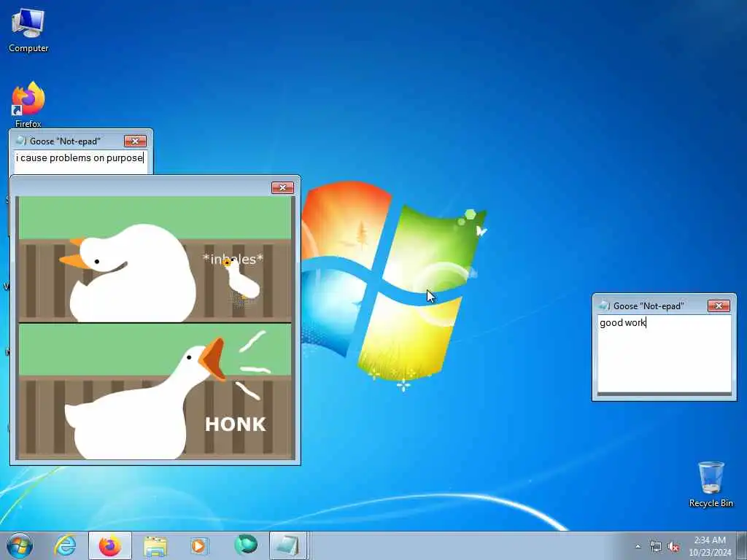
Task: Open the clock showing 2:34 AM
Action: tap(710, 546)
